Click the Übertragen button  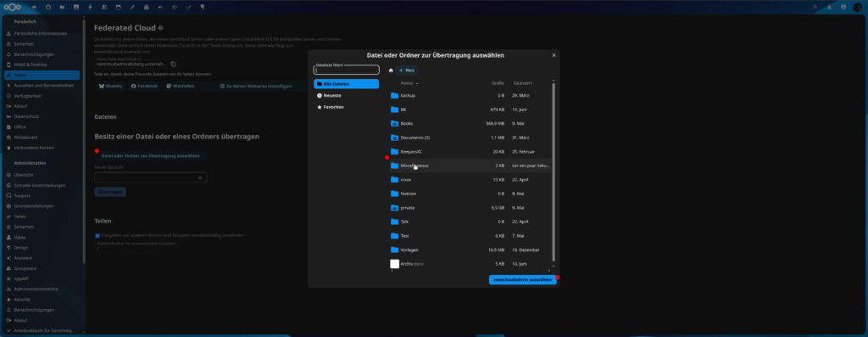(110, 192)
